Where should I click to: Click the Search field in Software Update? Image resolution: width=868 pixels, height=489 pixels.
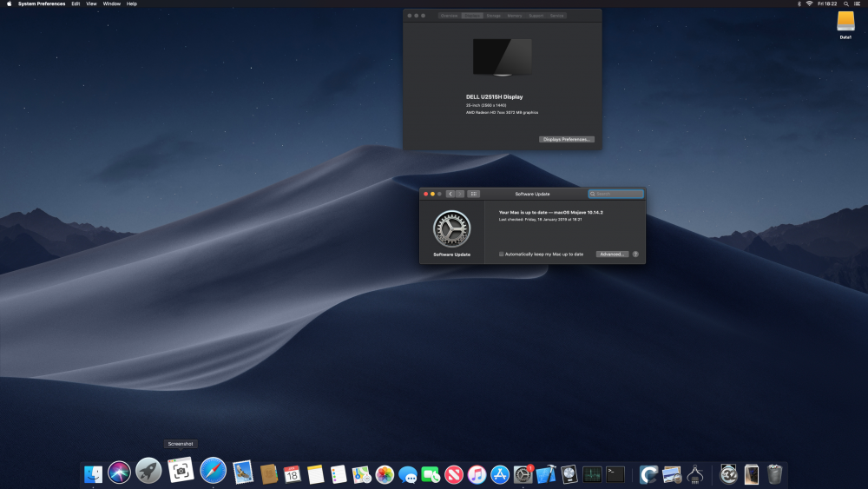click(x=615, y=194)
